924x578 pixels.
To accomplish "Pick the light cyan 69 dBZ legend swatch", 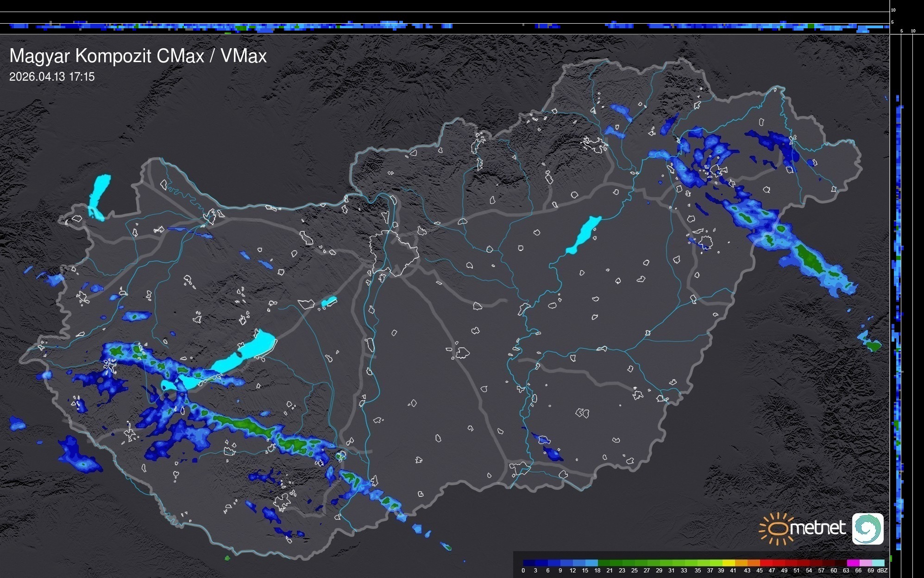I will click(878, 563).
